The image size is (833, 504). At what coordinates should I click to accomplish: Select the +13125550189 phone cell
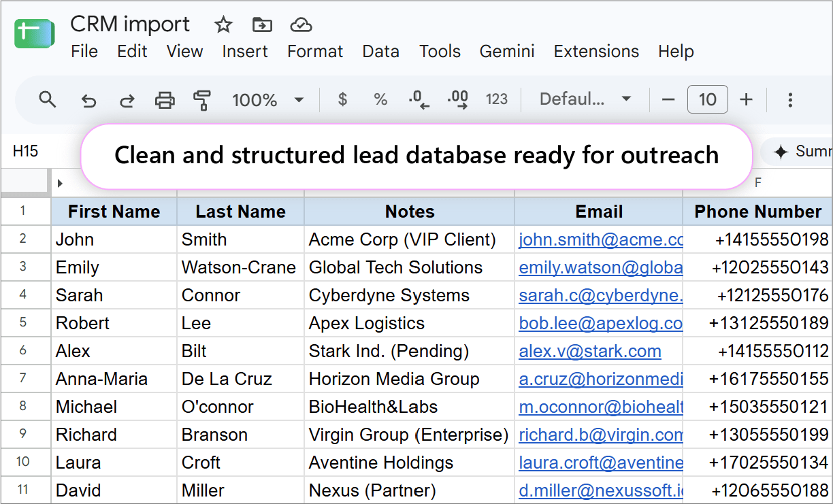pos(757,323)
